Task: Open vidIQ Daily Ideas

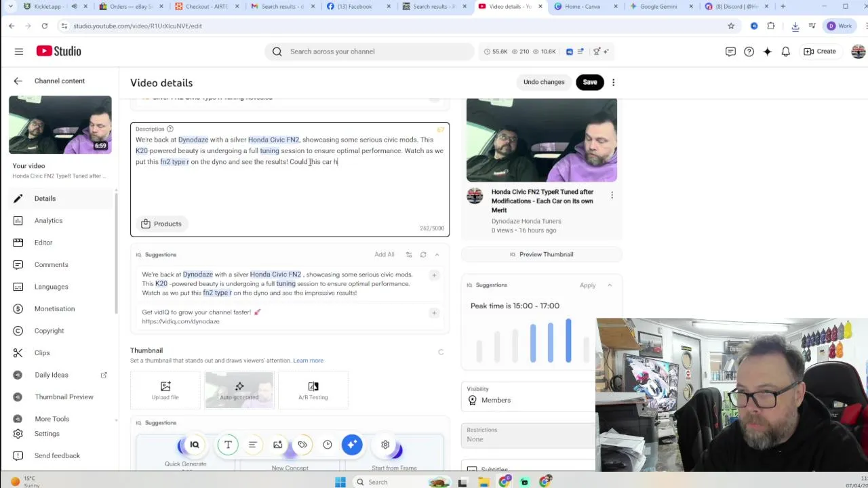Action: tap(52, 375)
